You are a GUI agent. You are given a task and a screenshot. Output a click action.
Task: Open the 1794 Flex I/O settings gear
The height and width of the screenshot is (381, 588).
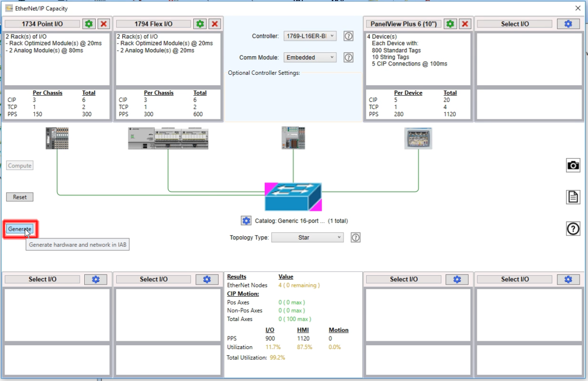pyautogui.click(x=199, y=24)
